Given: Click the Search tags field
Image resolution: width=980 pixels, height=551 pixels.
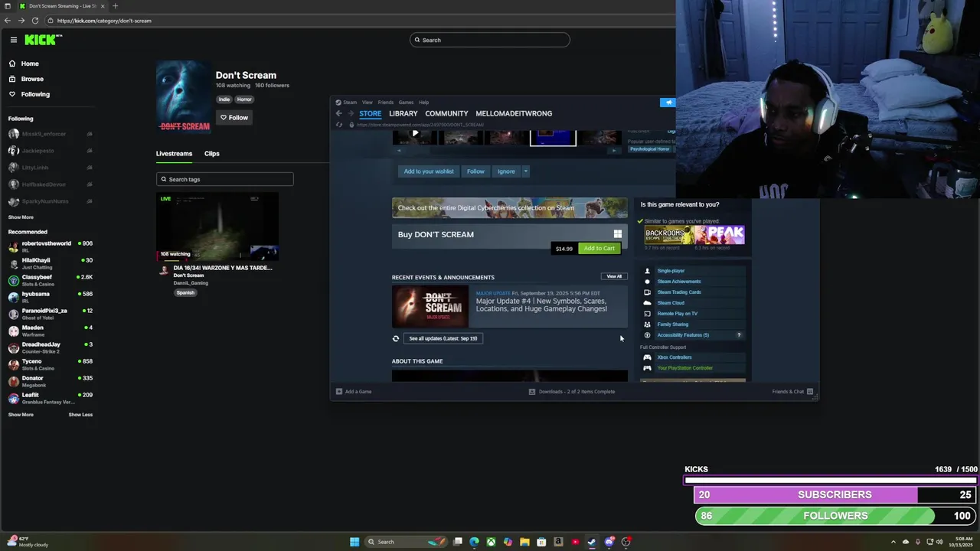Looking at the screenshot, I should 225,179.
